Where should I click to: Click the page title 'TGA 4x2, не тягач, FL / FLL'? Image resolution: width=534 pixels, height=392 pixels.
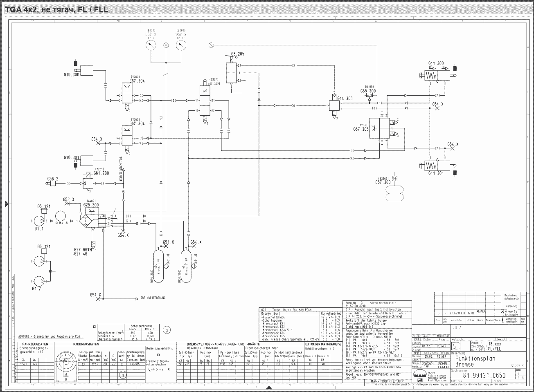click(x=57, y=9)
